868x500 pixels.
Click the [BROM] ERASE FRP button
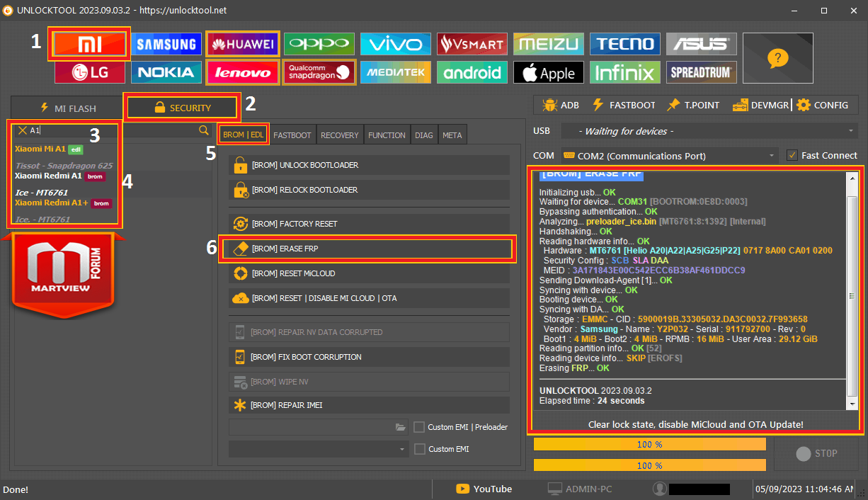(365, 249)
